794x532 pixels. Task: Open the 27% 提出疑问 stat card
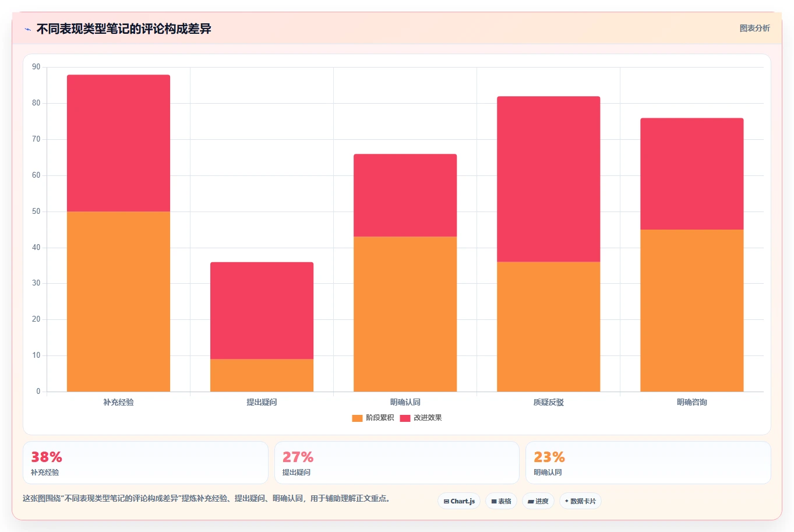(397, 463)
